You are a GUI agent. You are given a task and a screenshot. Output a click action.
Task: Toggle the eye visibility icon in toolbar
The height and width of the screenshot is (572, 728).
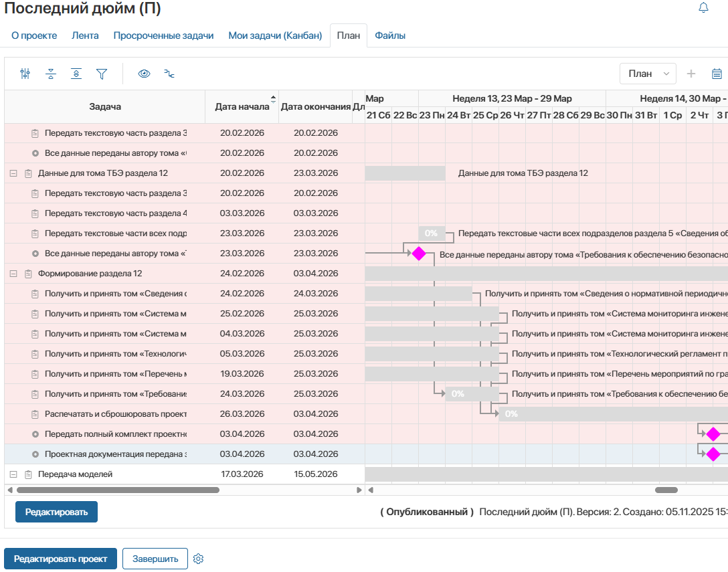pos(144,74)
